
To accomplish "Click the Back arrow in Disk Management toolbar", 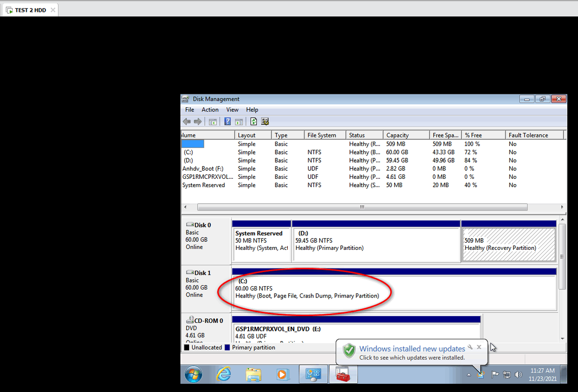I will point(187,122).
